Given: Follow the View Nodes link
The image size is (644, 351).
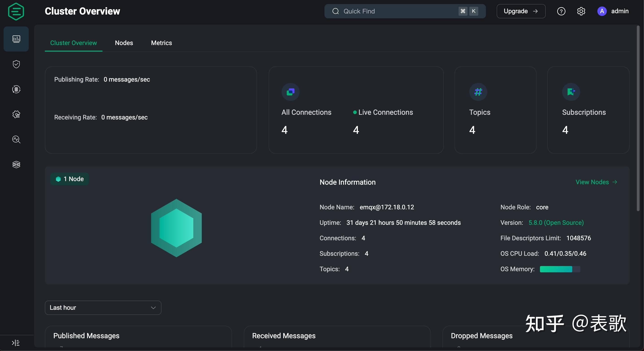Looking at the screenshot, I should (596, 182).
